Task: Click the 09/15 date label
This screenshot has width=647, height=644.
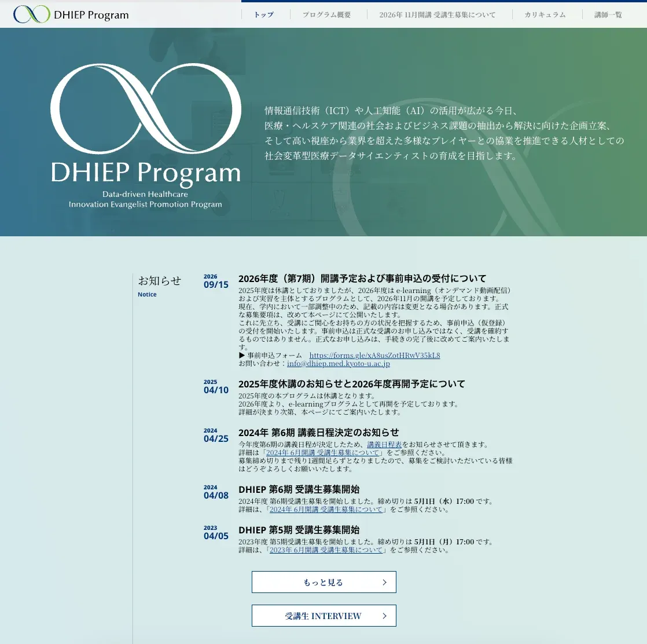Action: pyautogui.click(x=216, y=285)
